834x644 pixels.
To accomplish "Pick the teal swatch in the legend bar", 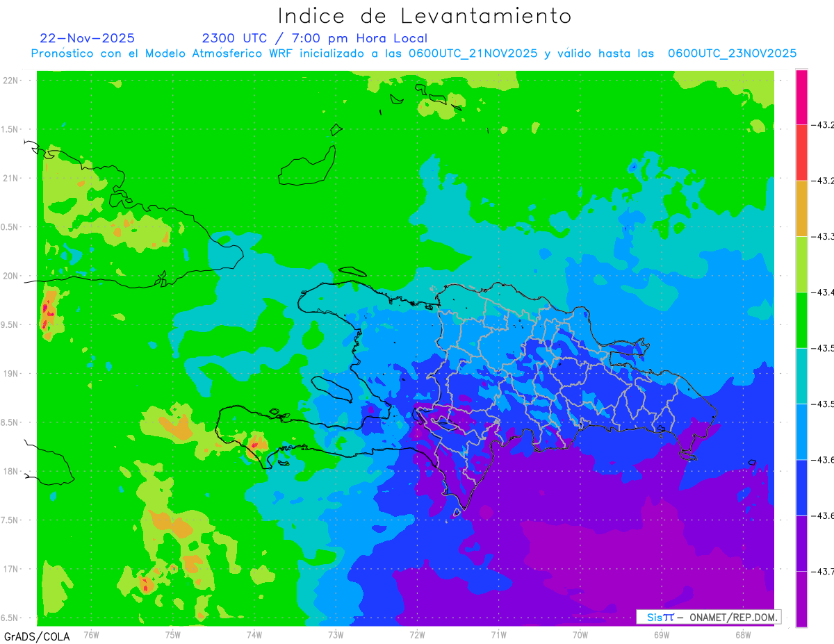I will click(x=801, y=376).
